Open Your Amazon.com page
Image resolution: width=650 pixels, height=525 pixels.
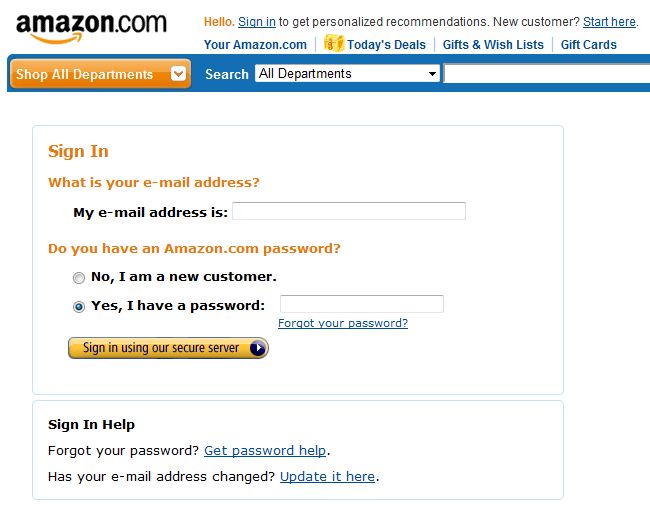point(255,45)
